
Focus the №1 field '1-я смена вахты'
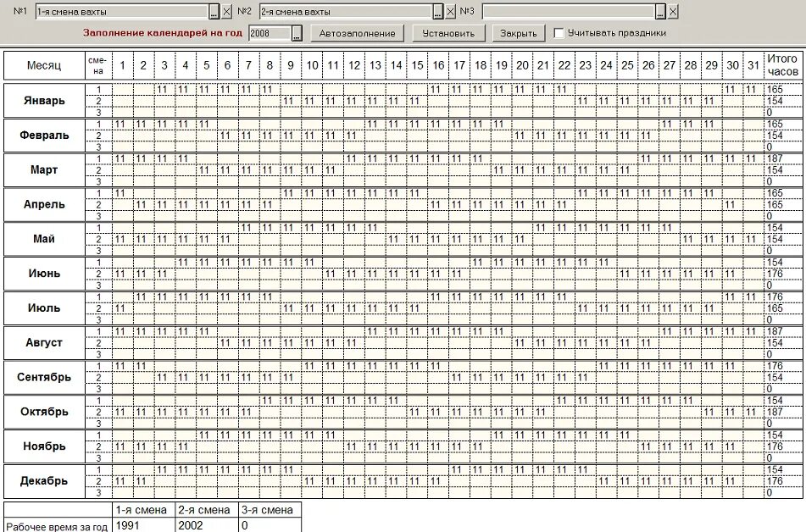pos(122,11)
